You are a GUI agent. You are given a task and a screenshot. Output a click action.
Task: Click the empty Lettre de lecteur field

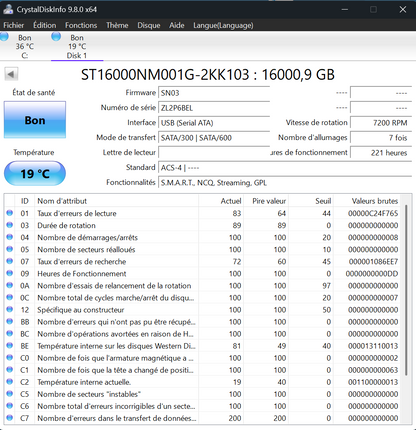(214, 153)
